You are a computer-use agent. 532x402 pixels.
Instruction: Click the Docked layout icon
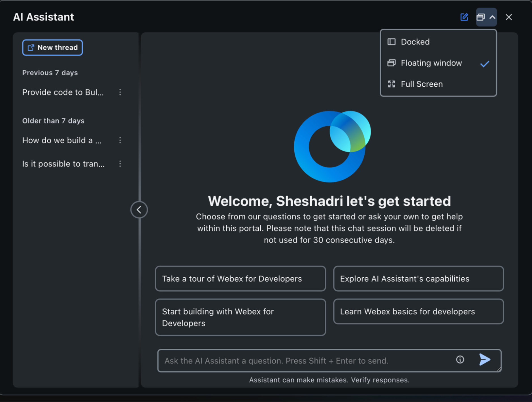pyautogui.click(x=391, y=42)
